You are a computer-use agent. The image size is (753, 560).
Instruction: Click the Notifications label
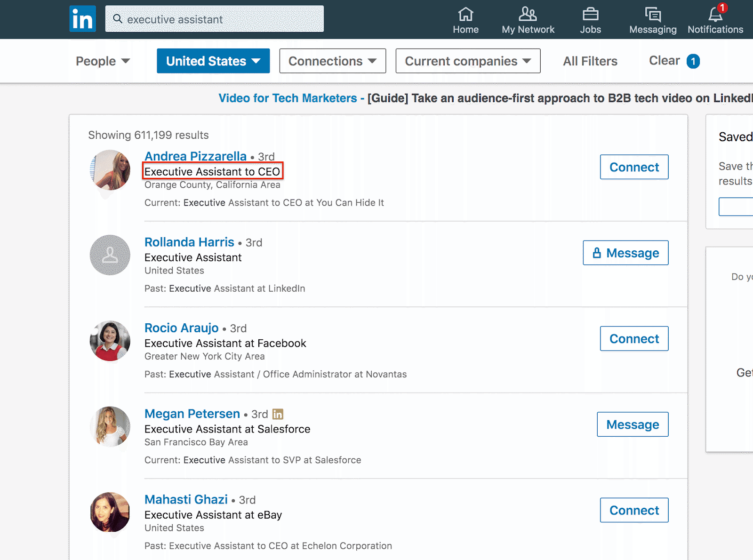[715, 29]
